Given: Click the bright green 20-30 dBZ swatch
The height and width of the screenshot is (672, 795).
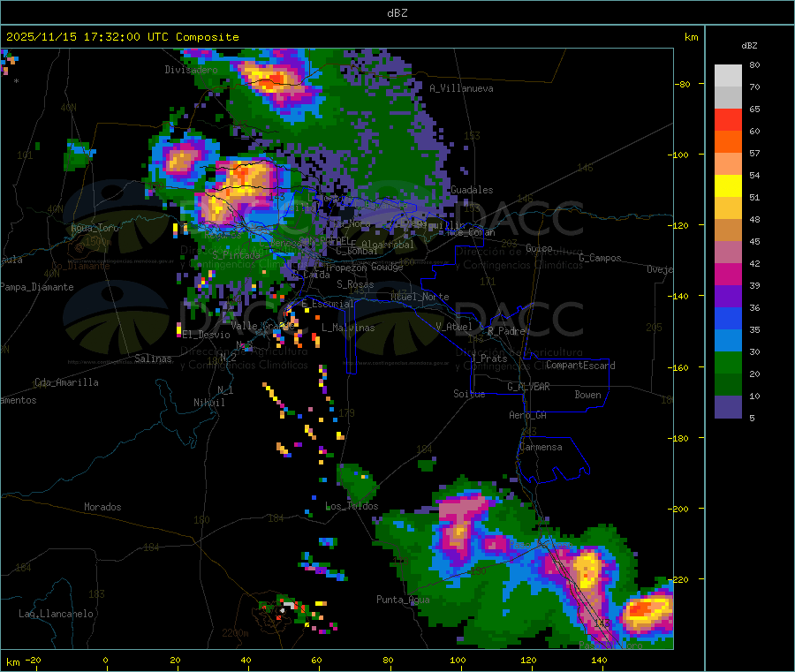Looking at the screenshot, I should [x=728, y=362].
